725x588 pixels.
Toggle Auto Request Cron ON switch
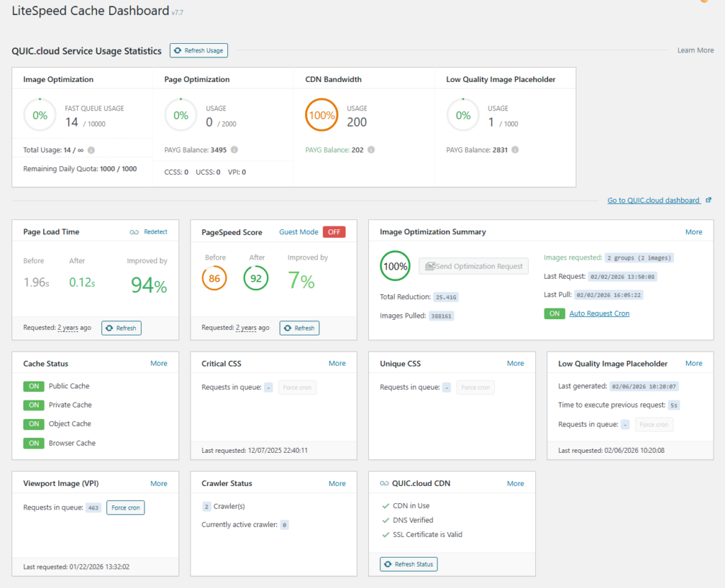click(x=554, y=313)
